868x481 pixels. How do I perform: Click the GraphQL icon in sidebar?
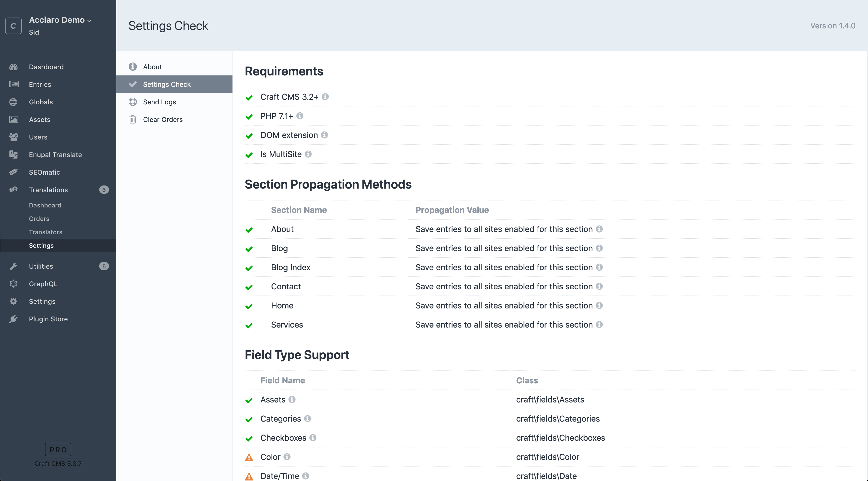click(13, 284)
